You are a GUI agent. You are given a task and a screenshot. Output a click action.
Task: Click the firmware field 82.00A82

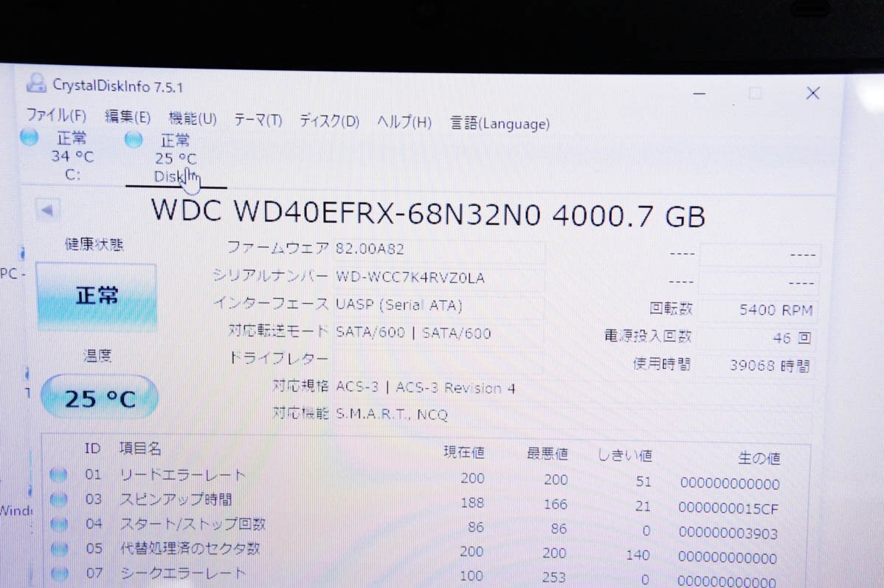point(439,250)
